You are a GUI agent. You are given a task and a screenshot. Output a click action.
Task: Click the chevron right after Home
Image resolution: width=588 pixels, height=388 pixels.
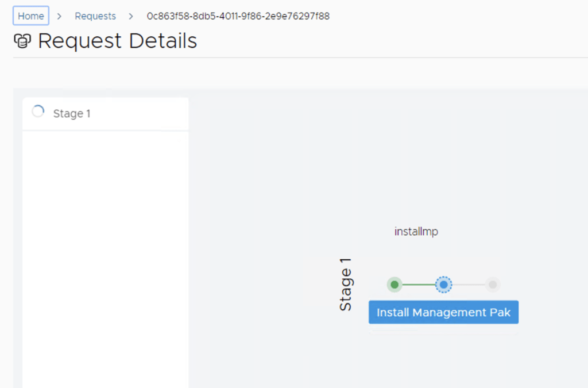click(59, 16)
